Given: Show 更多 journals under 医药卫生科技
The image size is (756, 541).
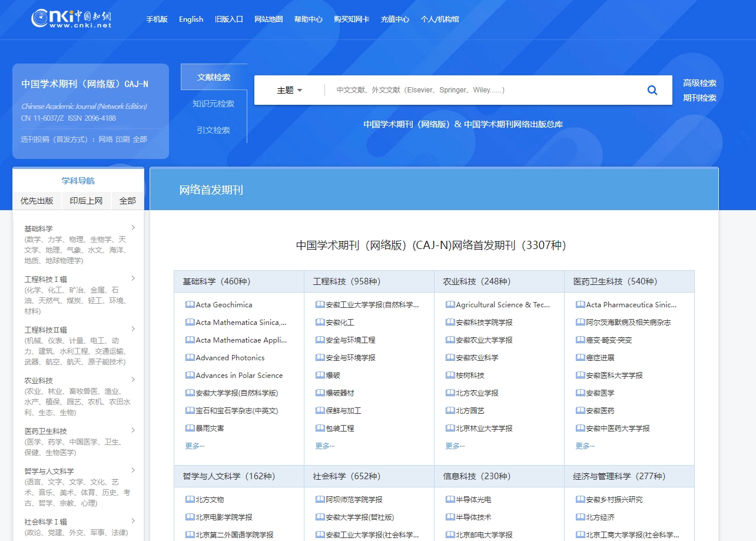Looking at the screenshot, I should [585, 446].
